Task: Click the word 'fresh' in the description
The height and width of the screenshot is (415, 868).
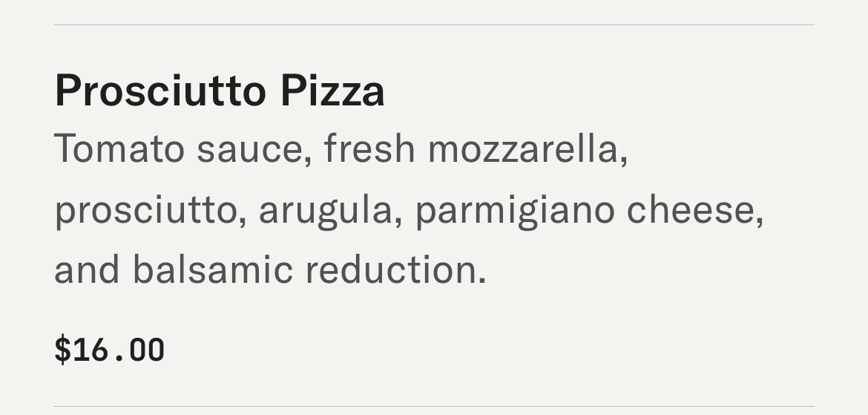Action: (x=369, y=148)
